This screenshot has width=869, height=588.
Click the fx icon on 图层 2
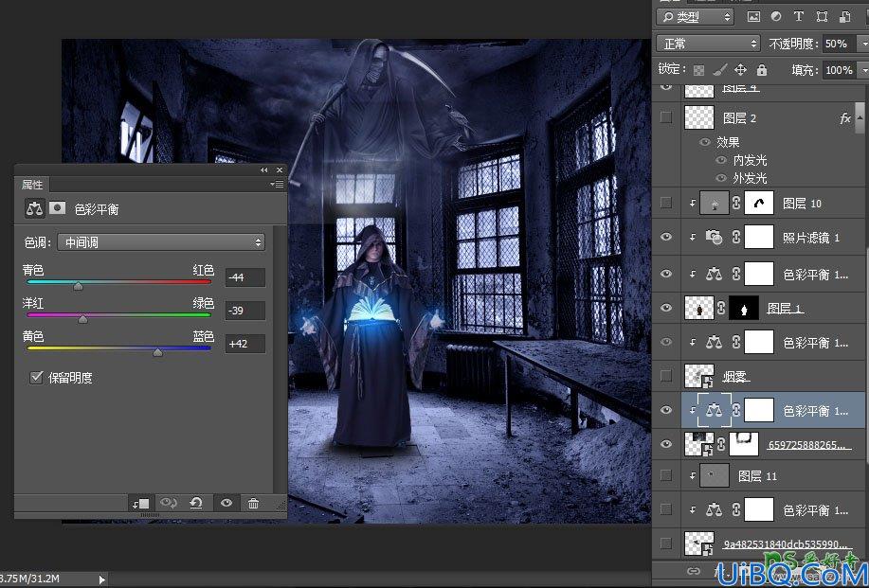pyautogui.click(x=845, y=118)
